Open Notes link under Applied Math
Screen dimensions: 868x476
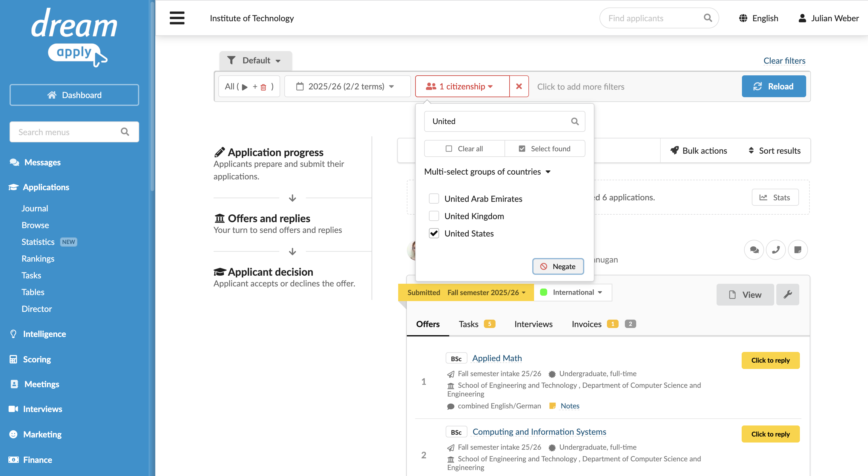point(569,406)
